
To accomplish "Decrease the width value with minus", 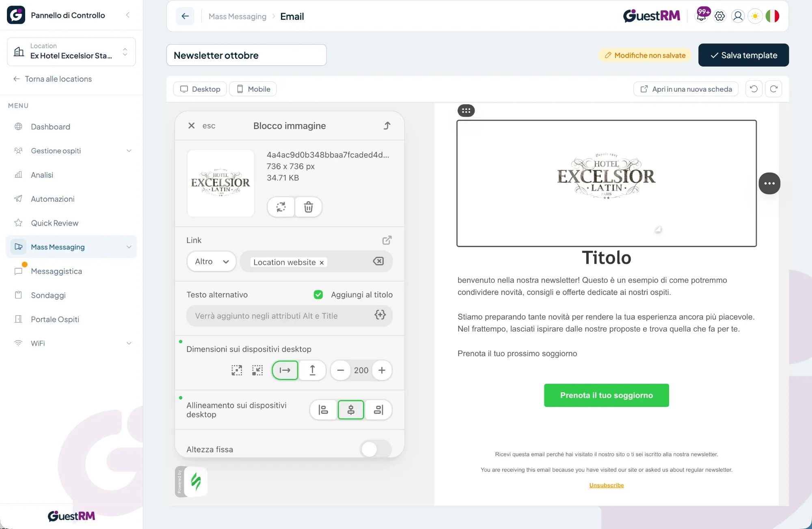I will click(x=341, y=370).
